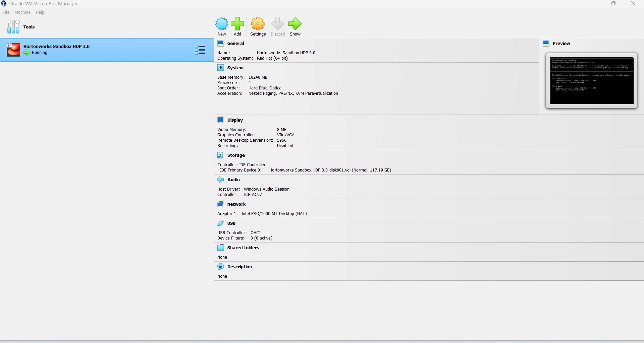Image resolution: width=644 pixels, height=343 pixels.
Task: Open the System section heading link
Action: [235, 68]
